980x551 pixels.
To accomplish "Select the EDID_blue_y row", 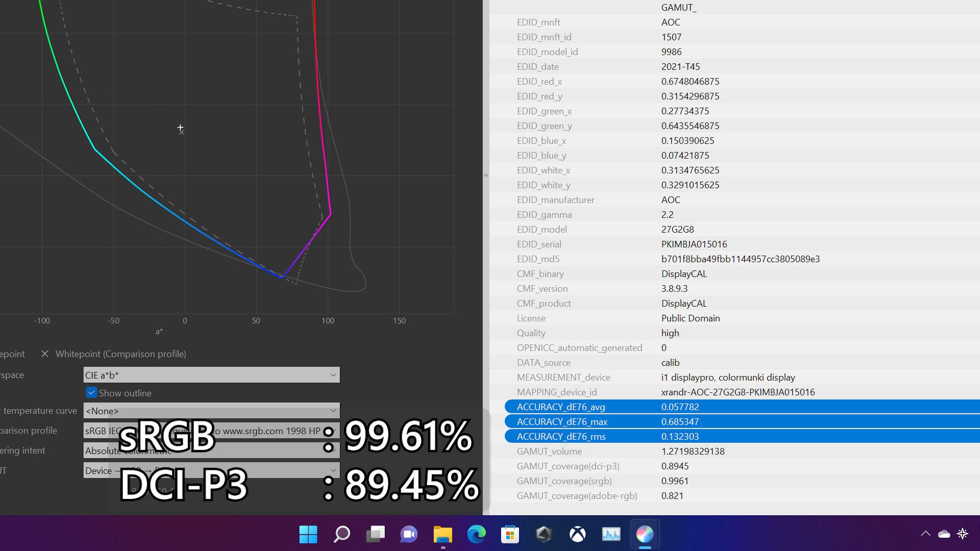I will coord(734,155).
